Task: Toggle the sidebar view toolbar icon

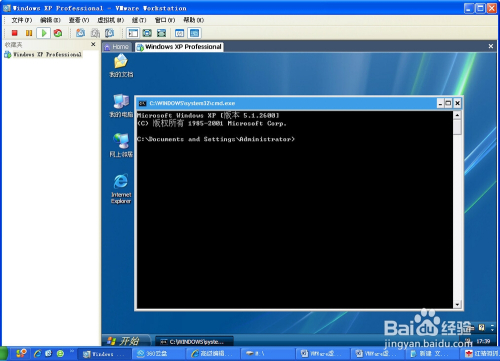Action: (x=133, y=33)
